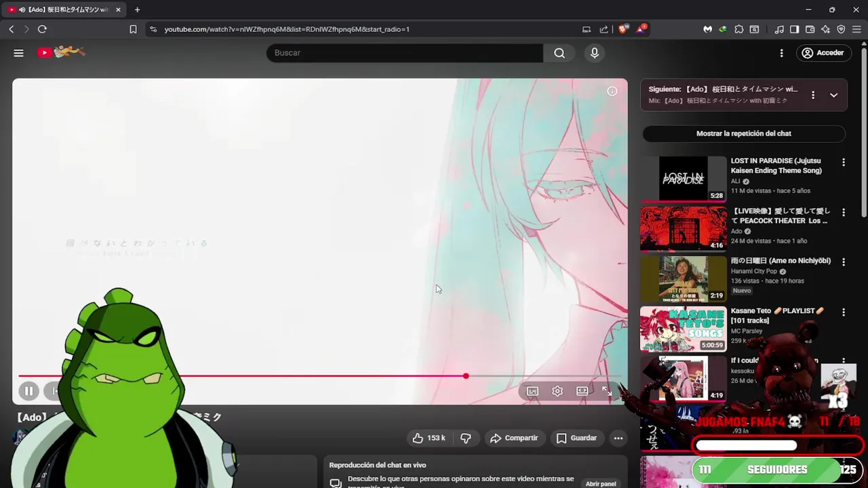Bookmark this page icon
The height and width of the screenshot is (488, 868).
point(133,29)
